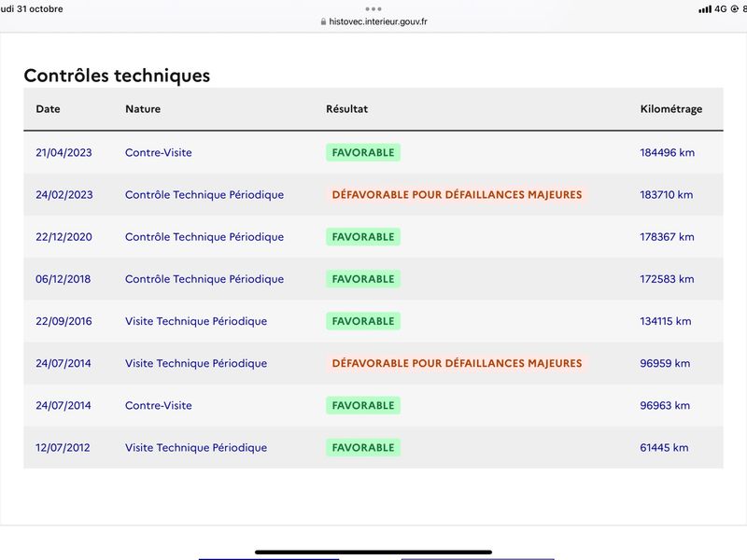747x560 pixels.
Task: Select the Date column header
Action: pyautogui.click(x=49, y=108)
